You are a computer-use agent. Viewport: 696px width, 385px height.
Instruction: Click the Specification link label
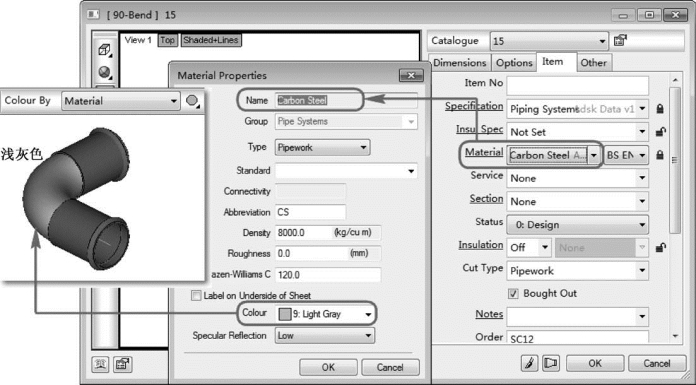coord(474,106)
